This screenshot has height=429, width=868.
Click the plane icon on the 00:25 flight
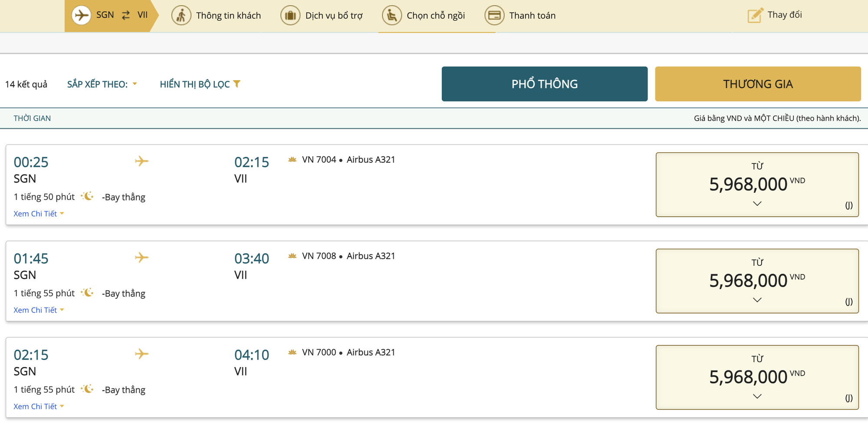[141, 161]
